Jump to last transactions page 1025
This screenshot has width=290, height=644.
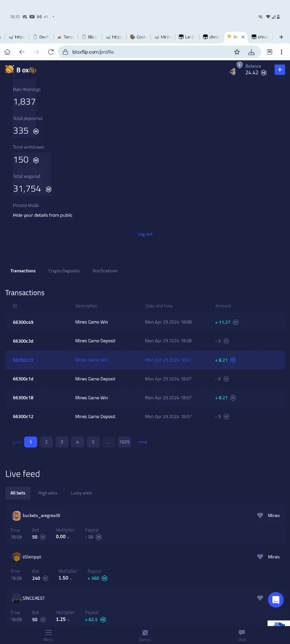[x=124, y=442]
